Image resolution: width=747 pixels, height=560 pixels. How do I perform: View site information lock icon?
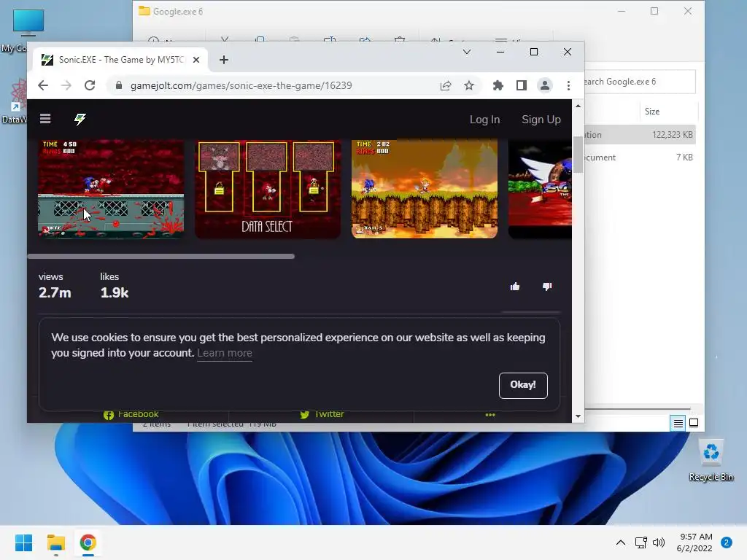tap(119, 85)
